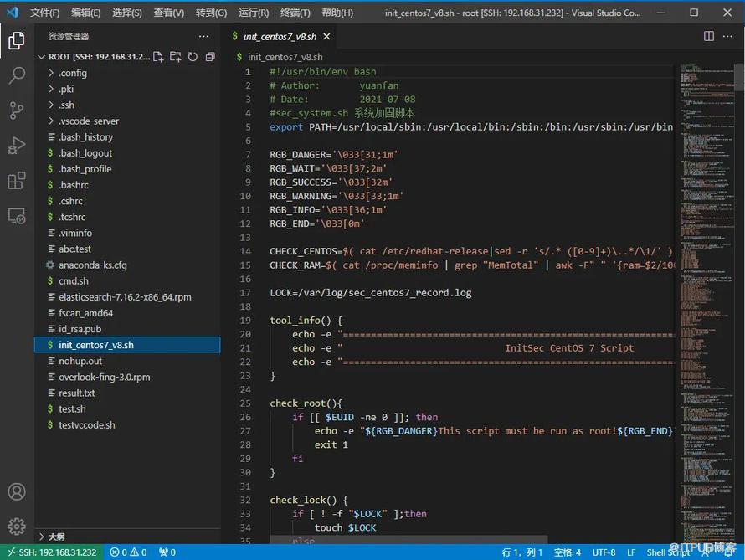The height and width of the screenshot is (560, 745).
Task: Click the new file icon in explorer
Action: (159, 57)
